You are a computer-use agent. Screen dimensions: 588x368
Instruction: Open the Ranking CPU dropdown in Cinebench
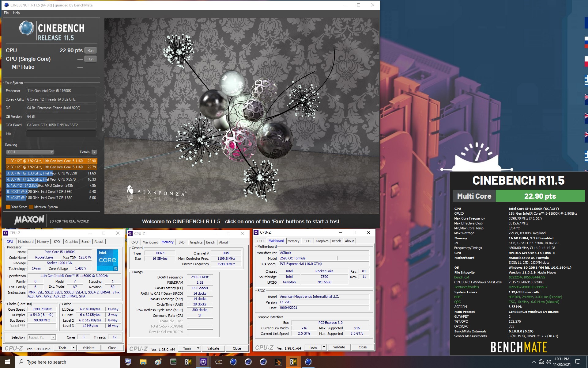[30, 152]
